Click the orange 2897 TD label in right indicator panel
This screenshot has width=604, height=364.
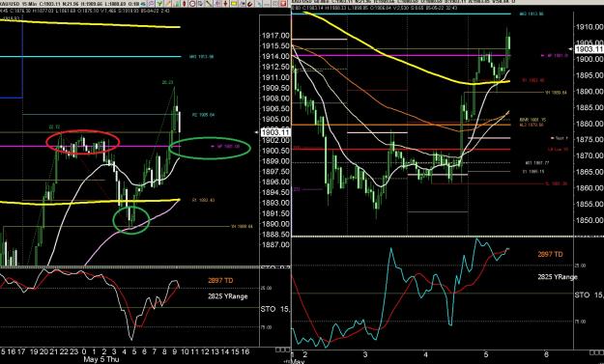click(550, 254)
